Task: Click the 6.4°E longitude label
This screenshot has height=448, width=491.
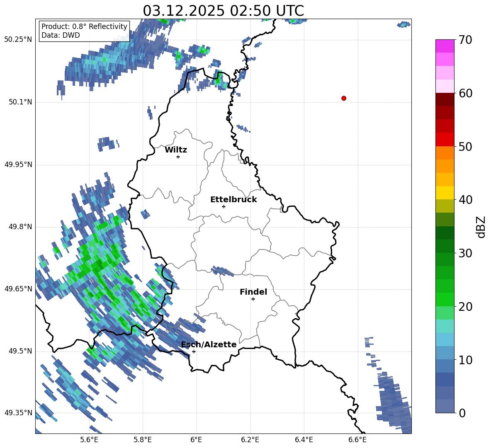Action: coord(304,440)
